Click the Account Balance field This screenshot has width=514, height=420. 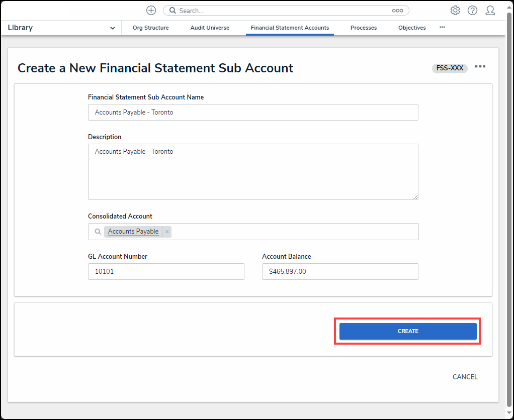click(340, 272)
